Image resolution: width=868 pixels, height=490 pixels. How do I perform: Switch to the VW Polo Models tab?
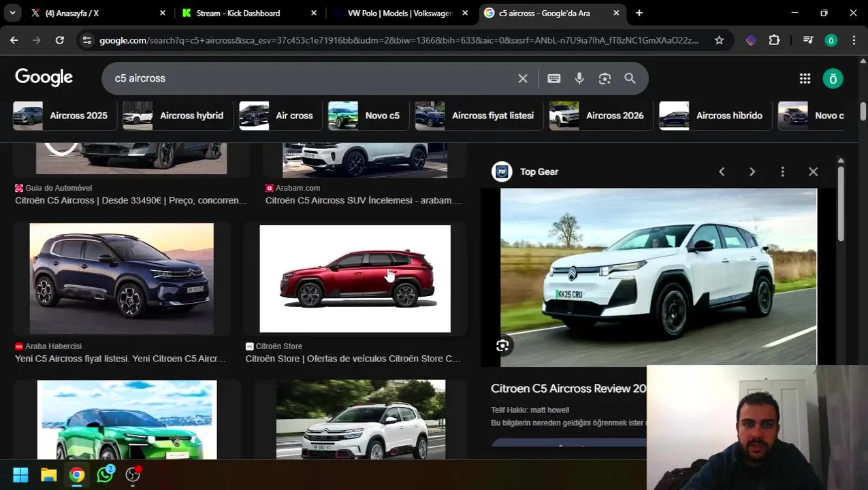[x=400, y=13]
